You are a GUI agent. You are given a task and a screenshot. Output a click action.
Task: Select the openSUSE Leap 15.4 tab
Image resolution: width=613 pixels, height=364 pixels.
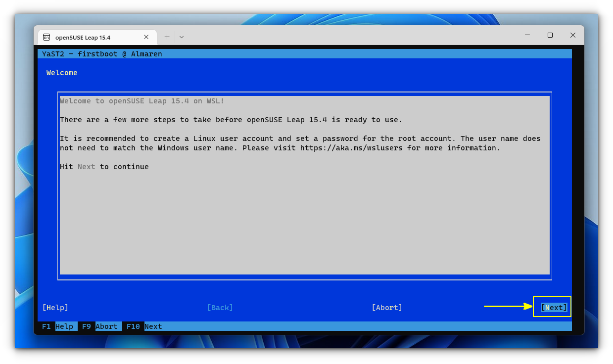point(98,37)
